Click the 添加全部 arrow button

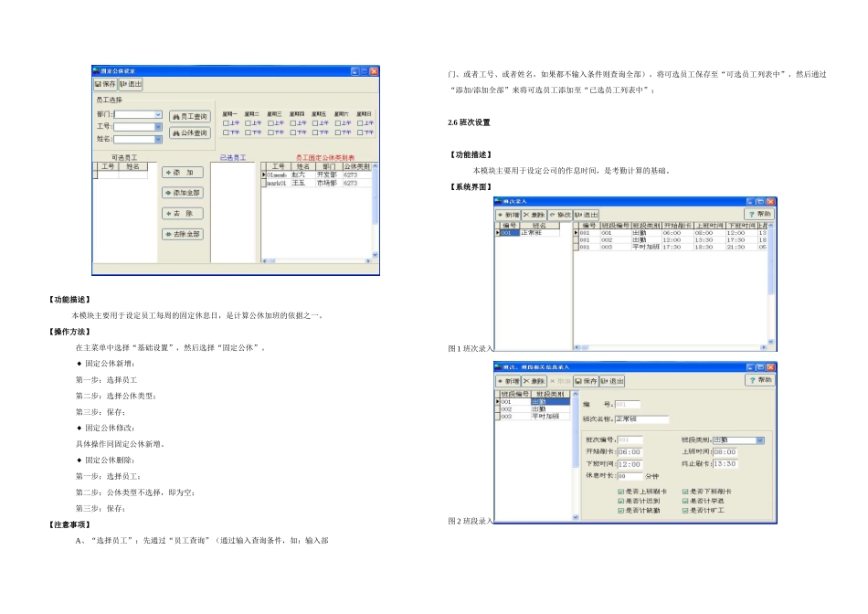[x=183, y=193]
